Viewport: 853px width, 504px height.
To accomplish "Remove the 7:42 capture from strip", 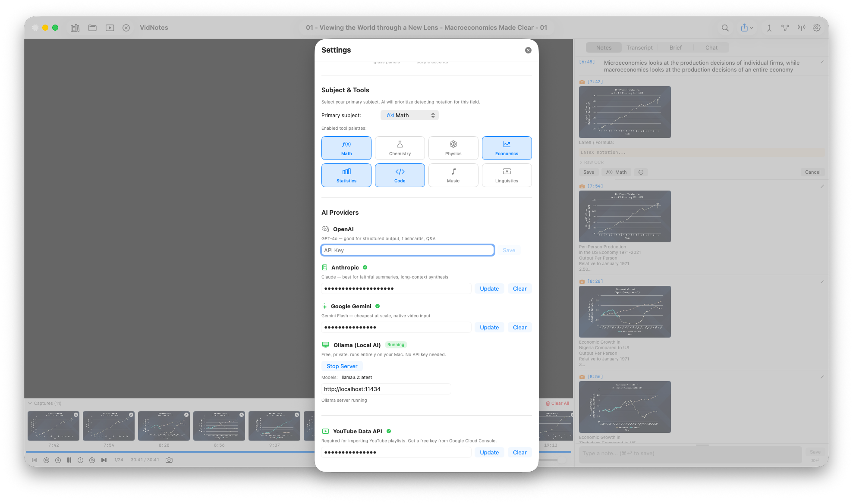I will click(x=76, y=415).
